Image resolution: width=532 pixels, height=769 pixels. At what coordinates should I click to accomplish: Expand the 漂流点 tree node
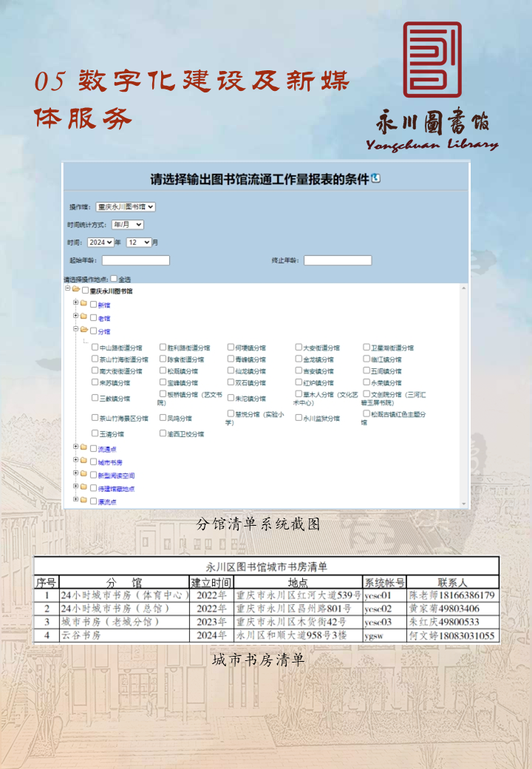tap(75, 500)
